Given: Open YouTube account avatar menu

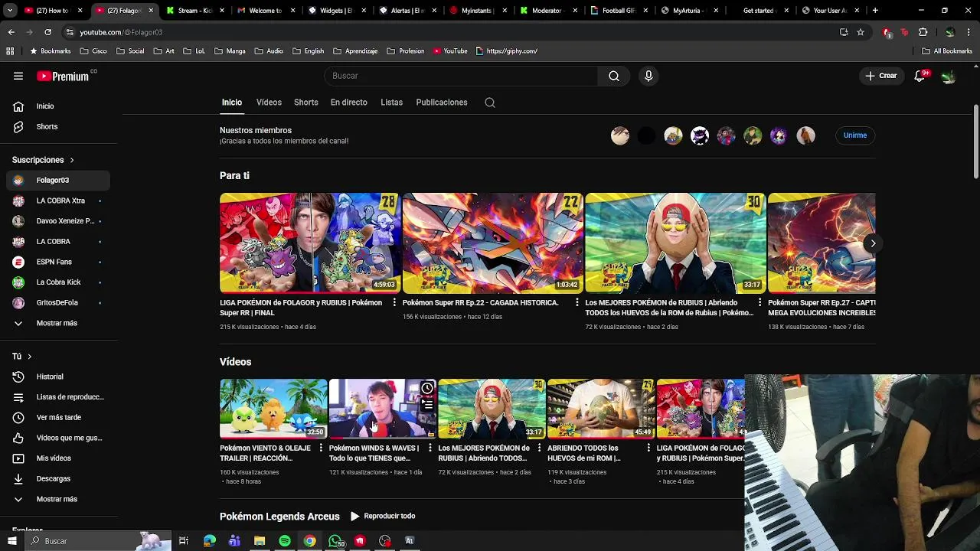Looking at the screenshot, I should (949, 76).
